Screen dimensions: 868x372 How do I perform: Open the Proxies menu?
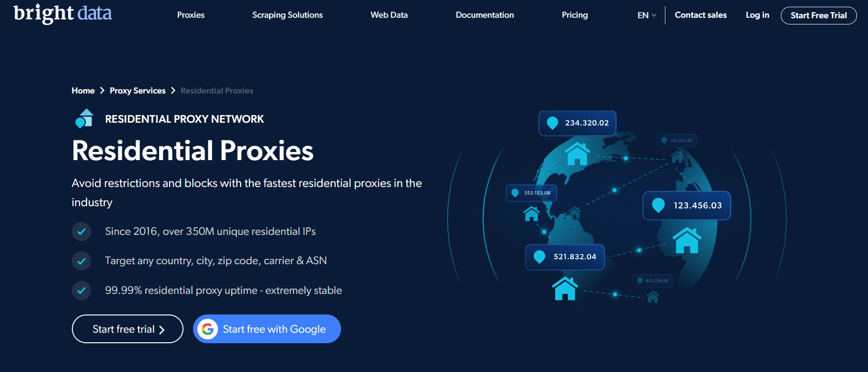click(x=191, y=15)
